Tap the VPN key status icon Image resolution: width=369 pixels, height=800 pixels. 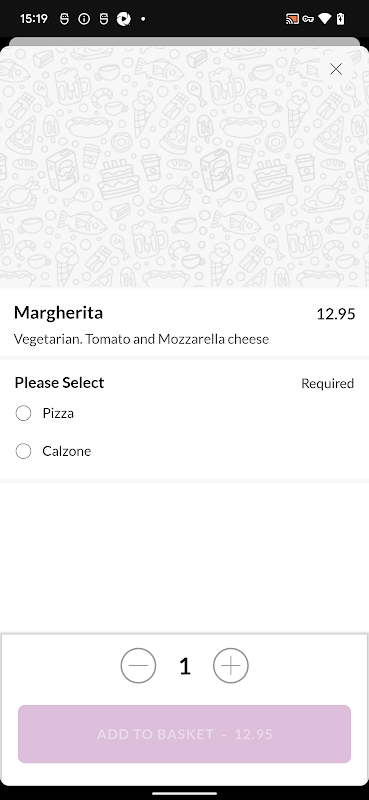[308, 19]
